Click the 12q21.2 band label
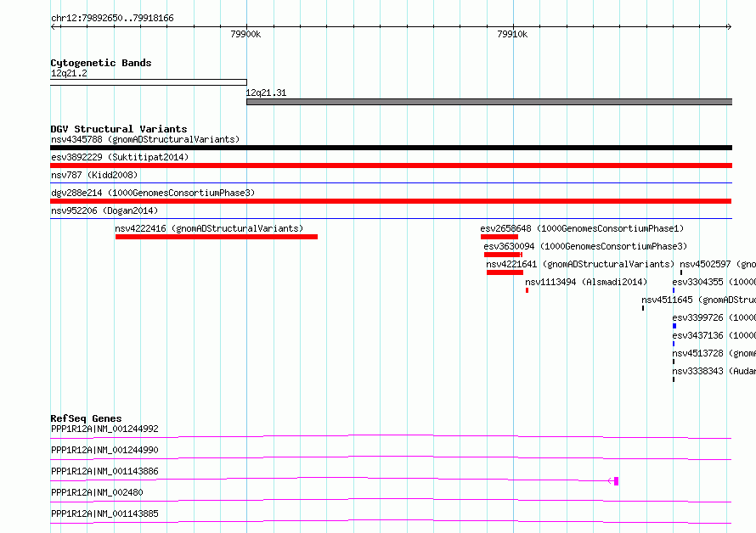The width and height of the screenshot is (756, 533). (69, 73)
